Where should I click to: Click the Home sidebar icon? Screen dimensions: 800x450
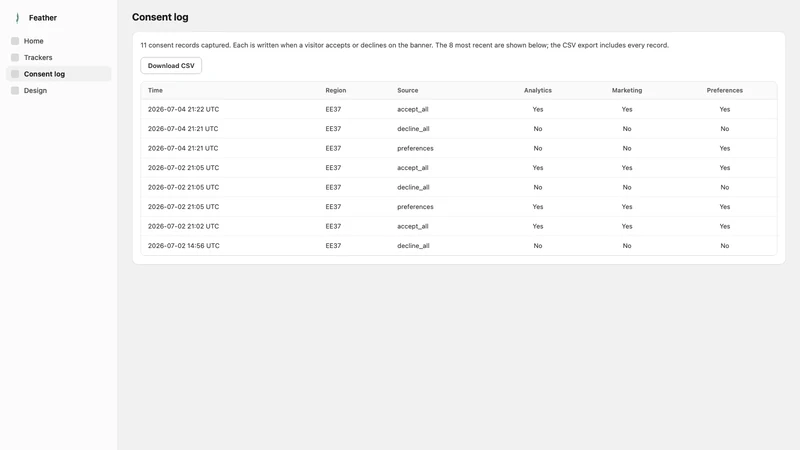(x=15, y=41)
